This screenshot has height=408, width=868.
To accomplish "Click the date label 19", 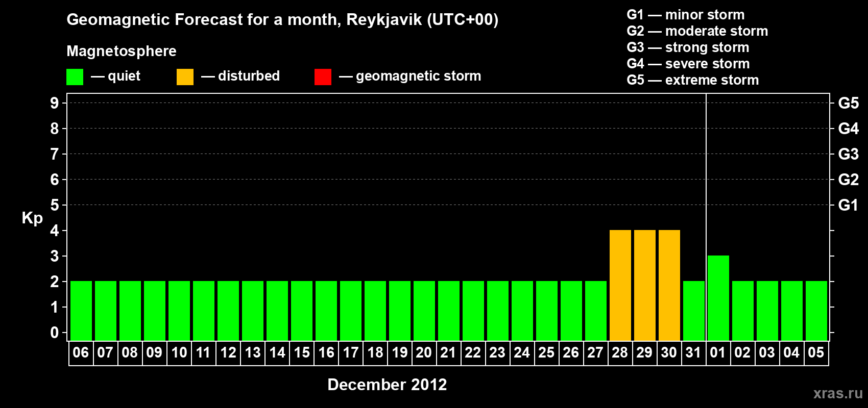I will [x=399, y=352].
